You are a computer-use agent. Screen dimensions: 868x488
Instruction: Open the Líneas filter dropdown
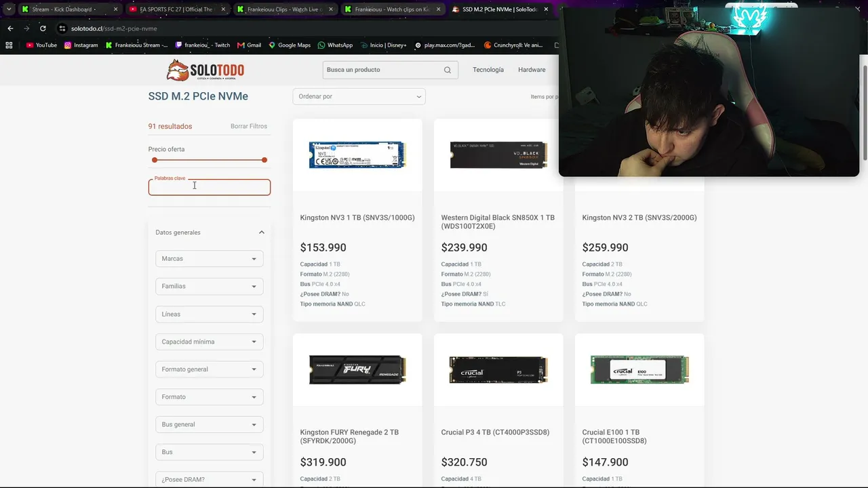pos(209,314)
